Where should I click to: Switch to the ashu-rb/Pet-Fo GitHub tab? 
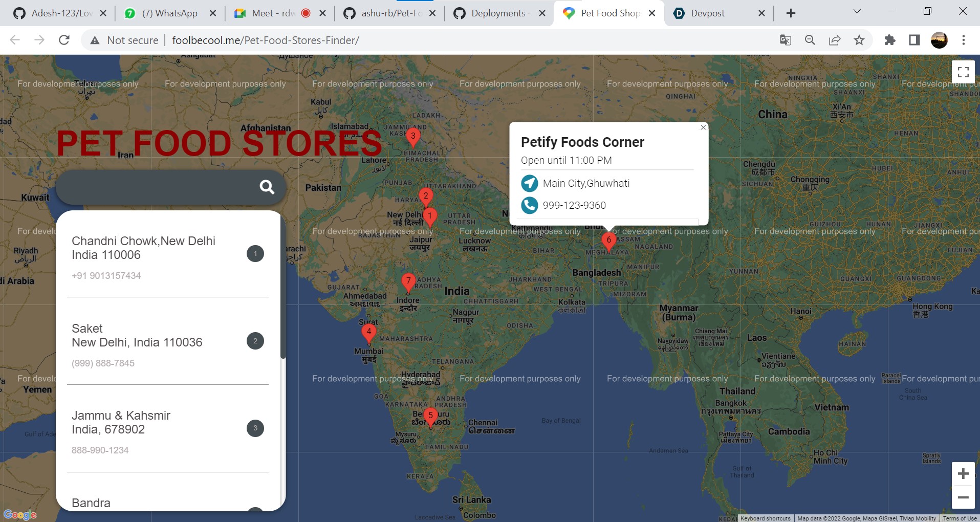(x=389, y=13)
